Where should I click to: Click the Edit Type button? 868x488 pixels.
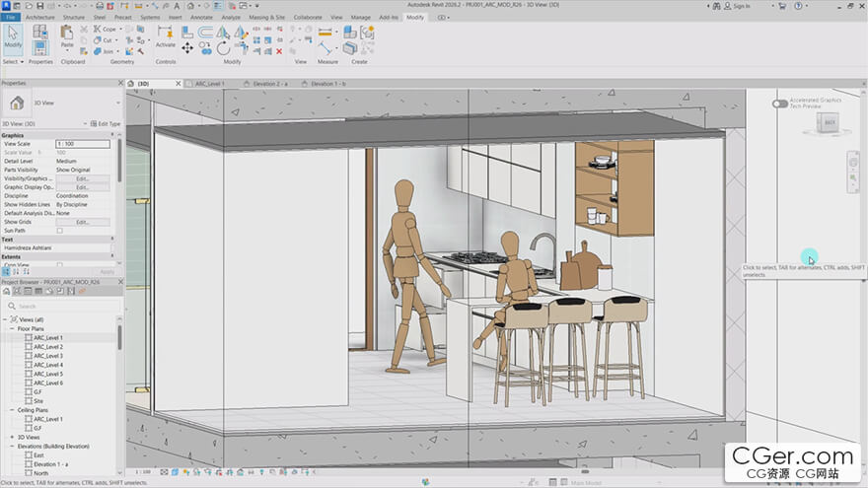pos(106,123)
